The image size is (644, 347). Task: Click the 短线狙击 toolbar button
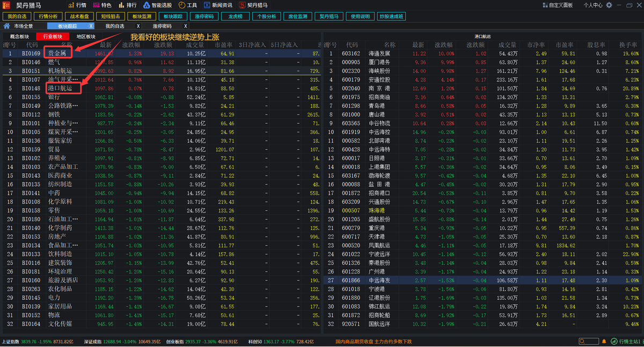111,16
